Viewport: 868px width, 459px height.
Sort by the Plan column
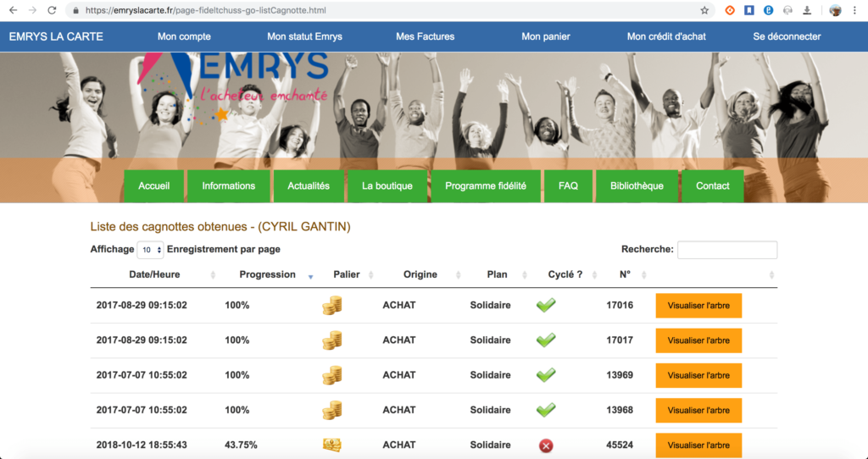click(497, 274)
